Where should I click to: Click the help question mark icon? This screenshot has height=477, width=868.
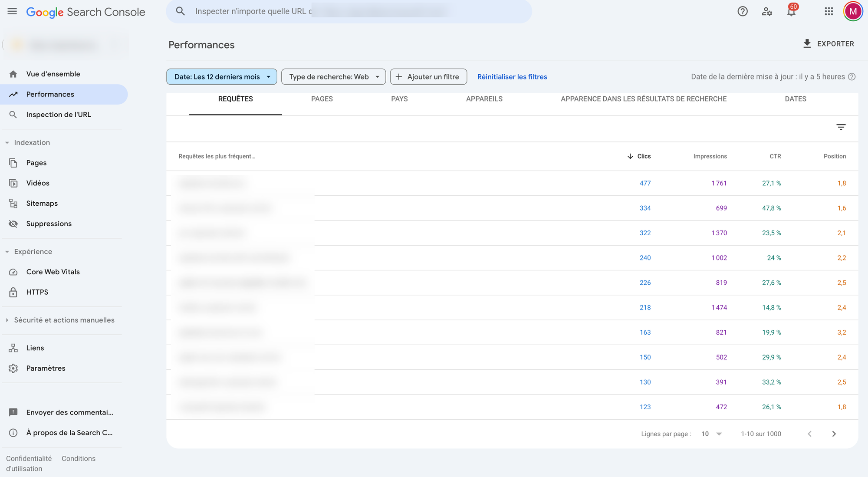pos(743,12)
